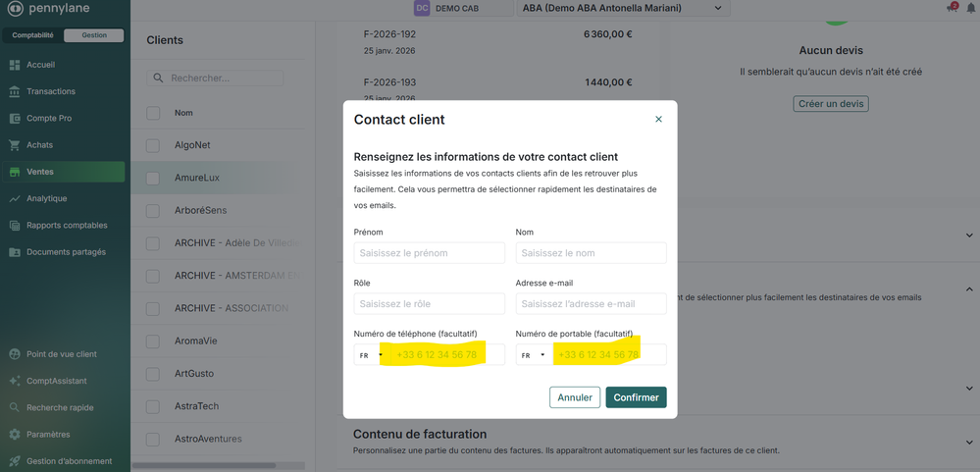
Task: Click the Accueil home icon in sidebar
Action: (x=15, y=65)
